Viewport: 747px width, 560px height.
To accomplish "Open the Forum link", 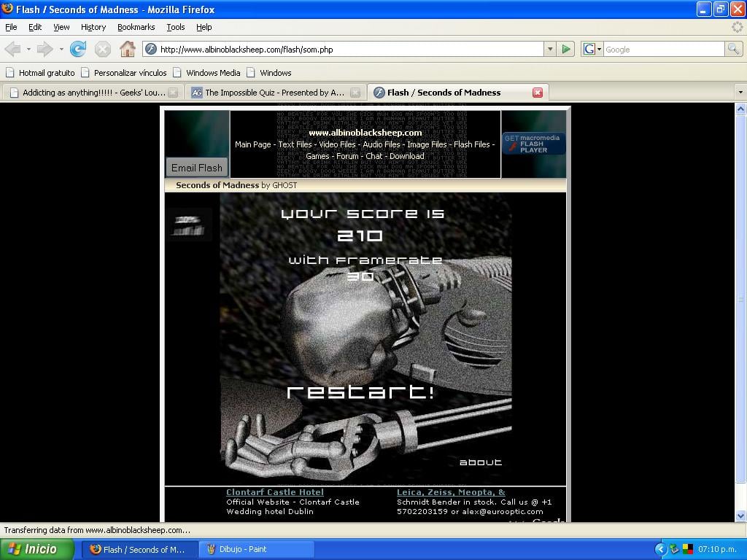I will (x=347, y=156).
